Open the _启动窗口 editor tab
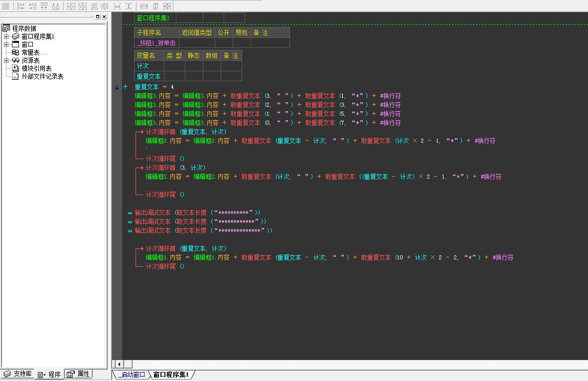The width and height of the screenshot is (588, 381). click(132, 375)
